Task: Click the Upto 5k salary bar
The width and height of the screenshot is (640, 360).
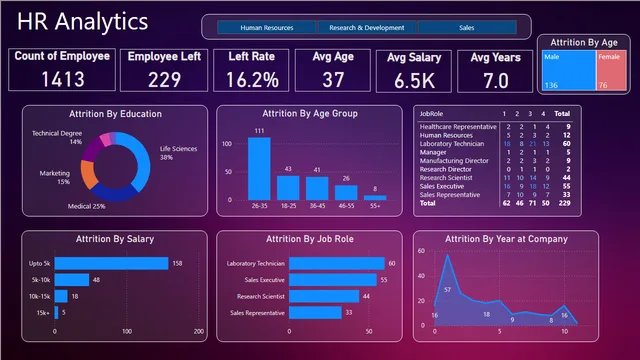Action: [111, 263]
